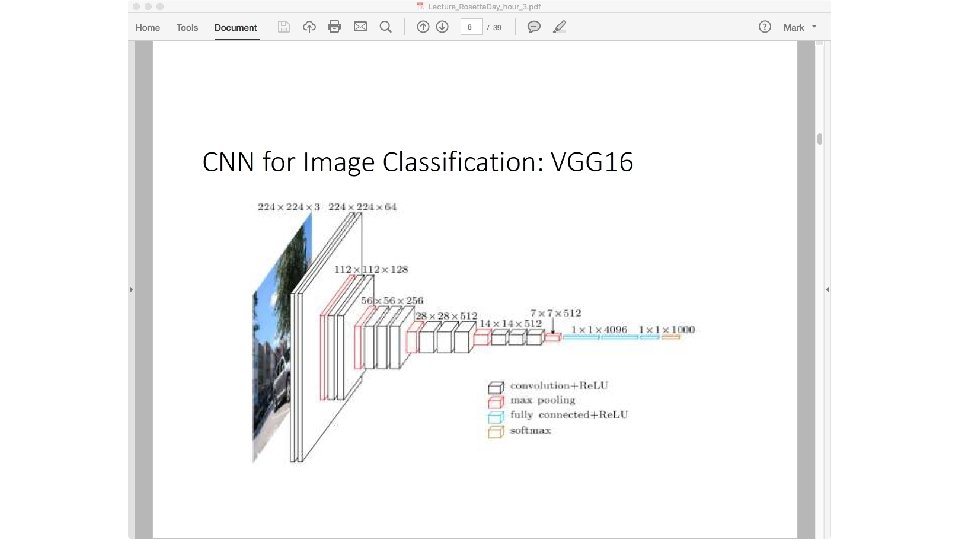960x540 pixels.
Task: Open the help question mark icon
Action: (x=765, y=27)
